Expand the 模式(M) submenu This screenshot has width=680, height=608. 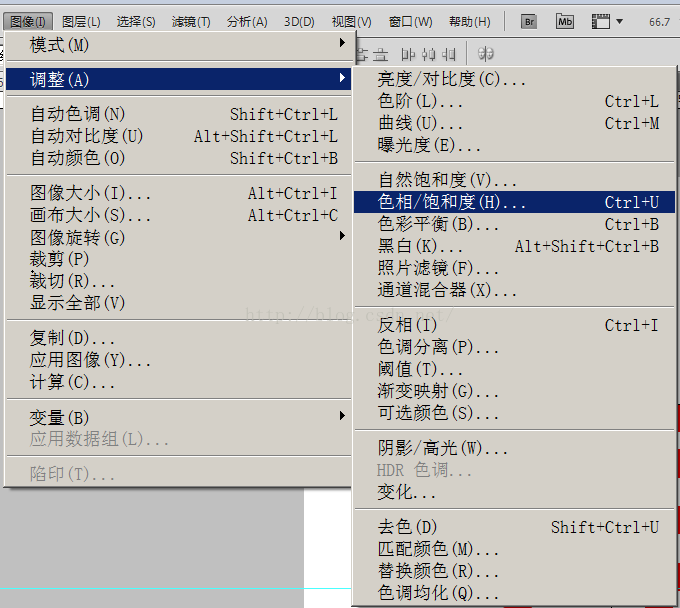coord(179,45)
